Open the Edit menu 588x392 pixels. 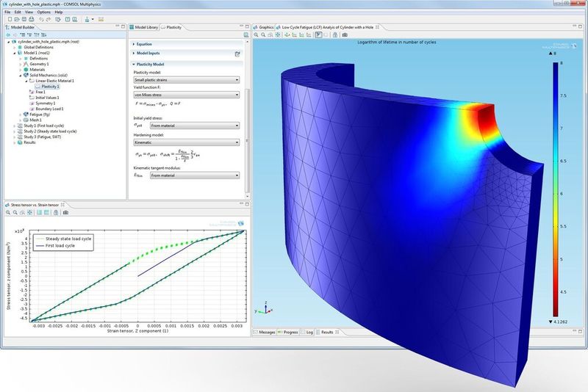coord(18,12)
